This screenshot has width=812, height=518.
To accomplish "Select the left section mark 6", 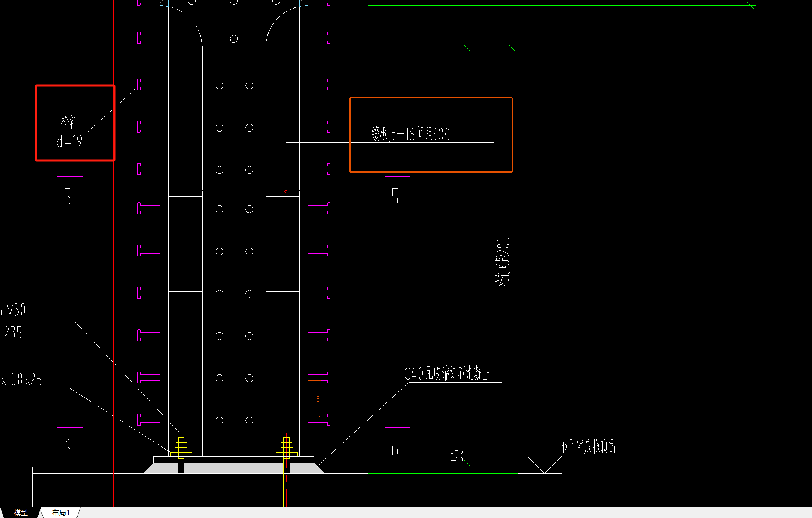I will pyautogui.click(x=67, y=448).
